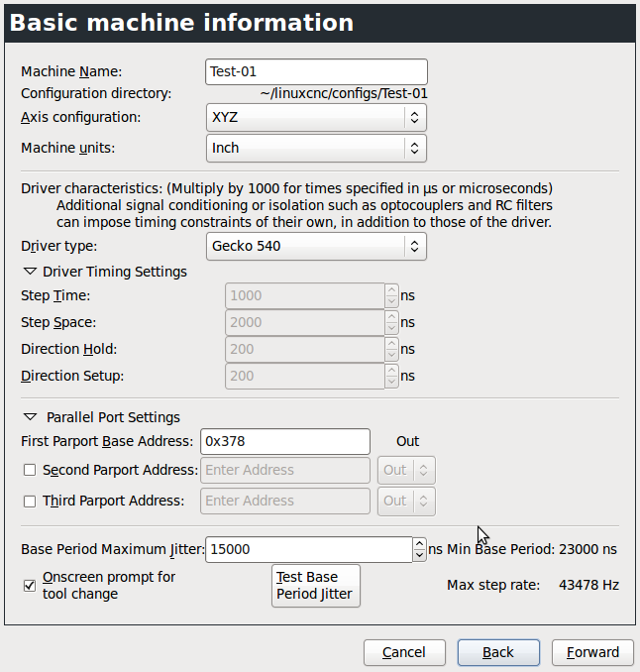Click the Step Time value field

click(305, 295)
